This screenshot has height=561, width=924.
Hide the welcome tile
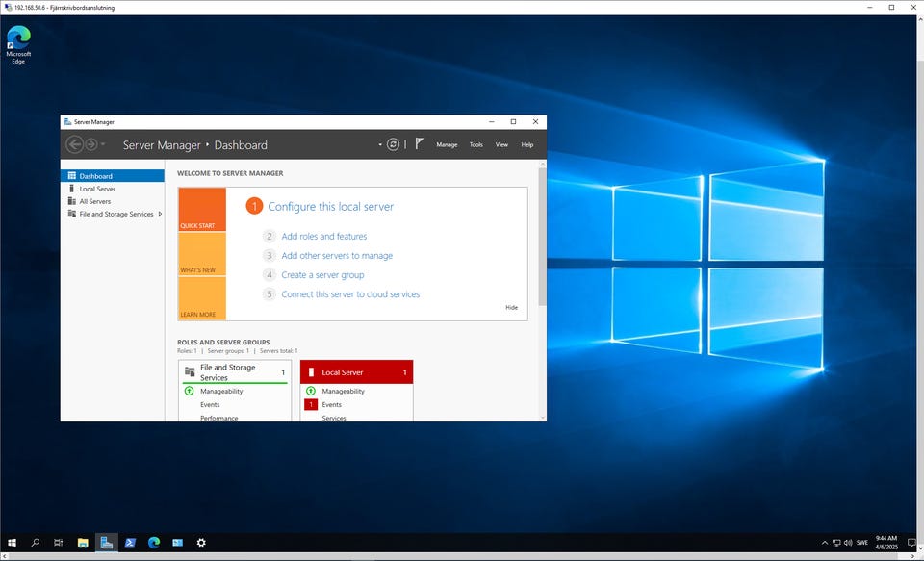[x=511, y=308]
